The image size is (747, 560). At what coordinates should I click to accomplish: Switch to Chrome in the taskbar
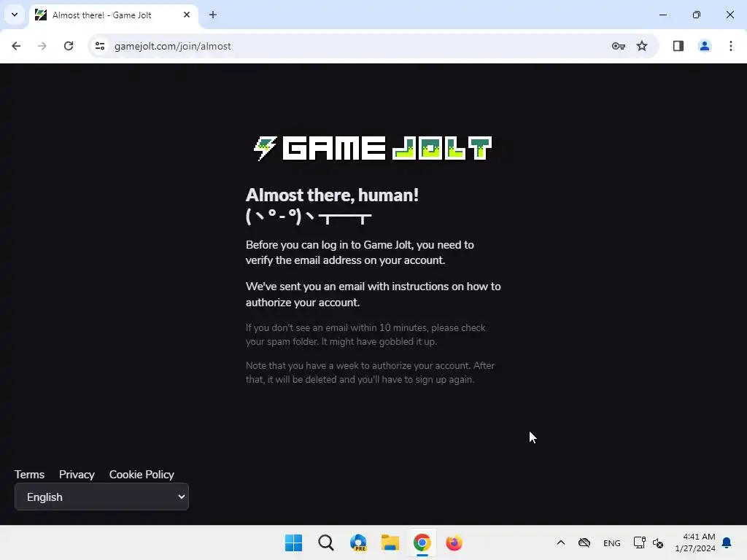[422, 542]
